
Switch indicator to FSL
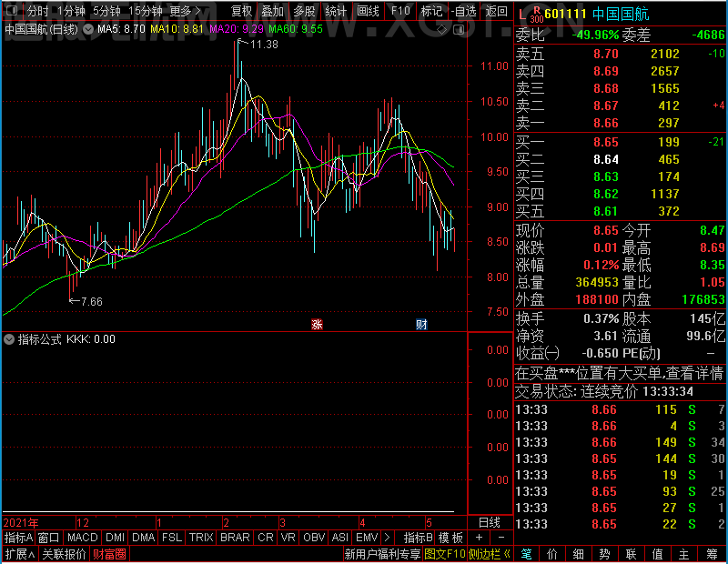[x=171, y=538]
